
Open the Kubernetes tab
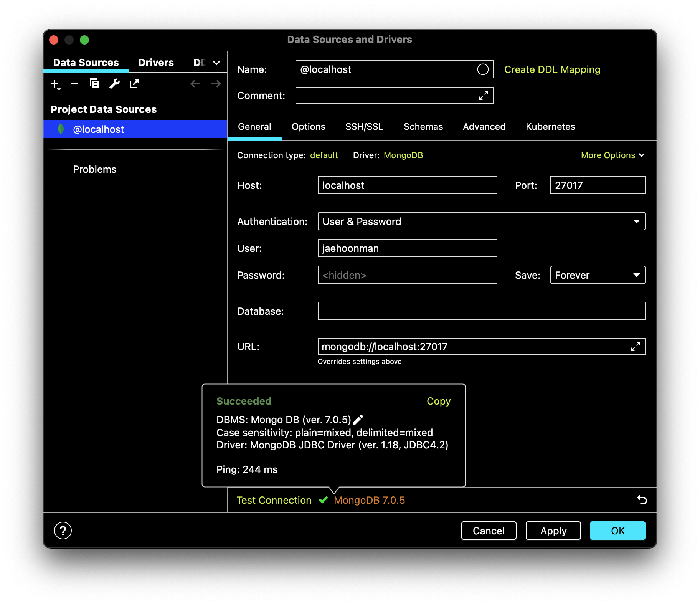click(x=550, y=127)
